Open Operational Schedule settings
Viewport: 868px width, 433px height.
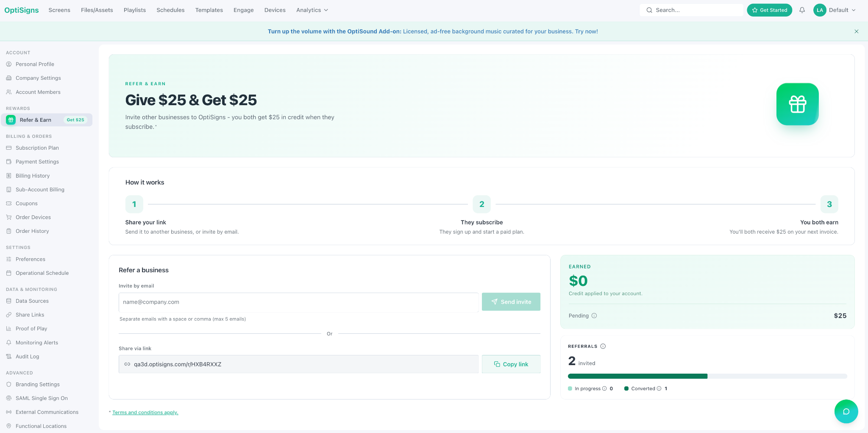tap(42, 273)
